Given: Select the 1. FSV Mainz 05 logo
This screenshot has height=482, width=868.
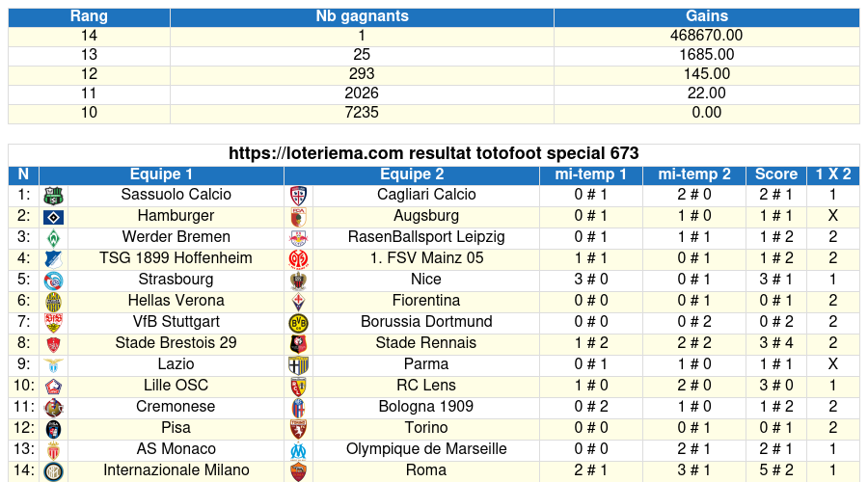Looking at the screenshot, I should click(298, 259).
